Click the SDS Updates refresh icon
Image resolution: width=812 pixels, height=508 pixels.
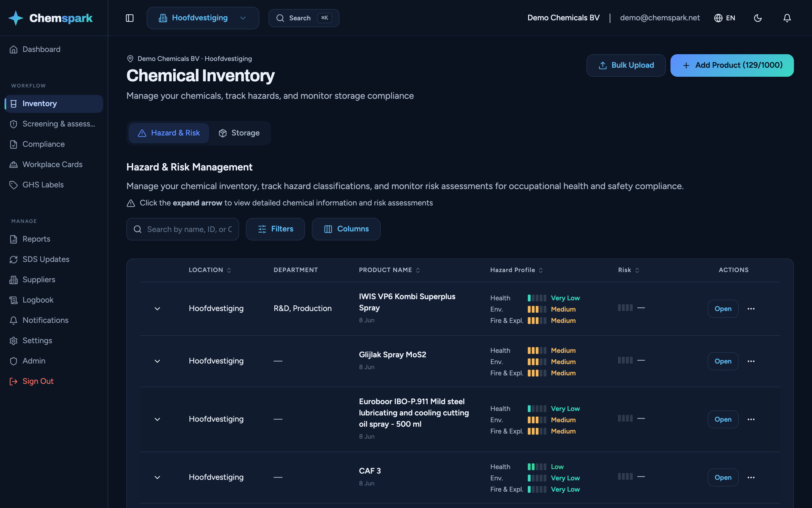tap(14, 259)
